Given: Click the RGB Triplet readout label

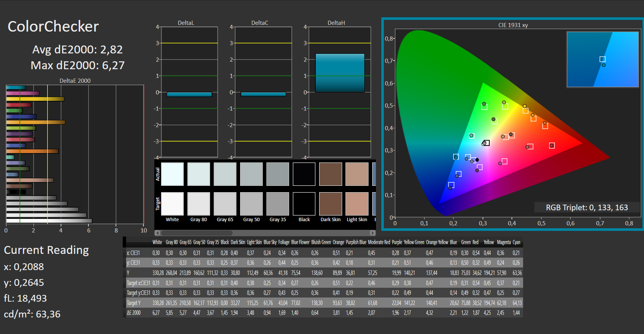Looking at the screenshot, I should click(586, 208).
